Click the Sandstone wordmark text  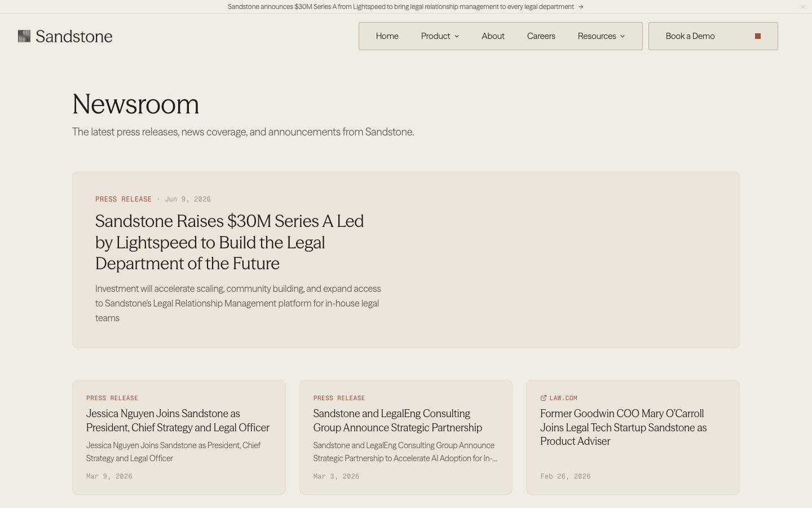tap(74, 37)
